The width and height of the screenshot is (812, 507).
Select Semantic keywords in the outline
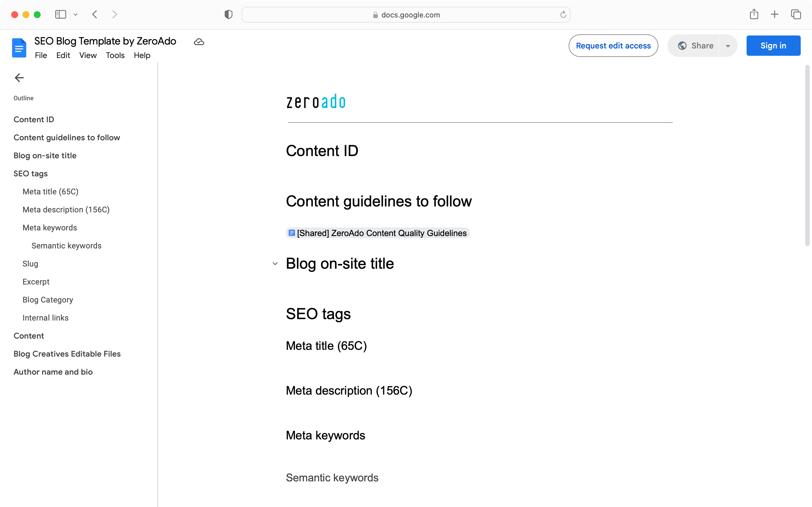66,245
